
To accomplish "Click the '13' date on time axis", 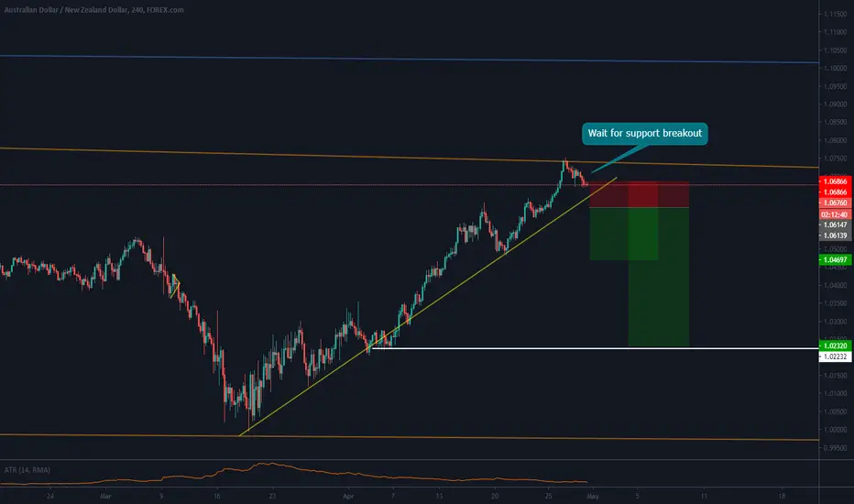I will click(x=439, y=497).
